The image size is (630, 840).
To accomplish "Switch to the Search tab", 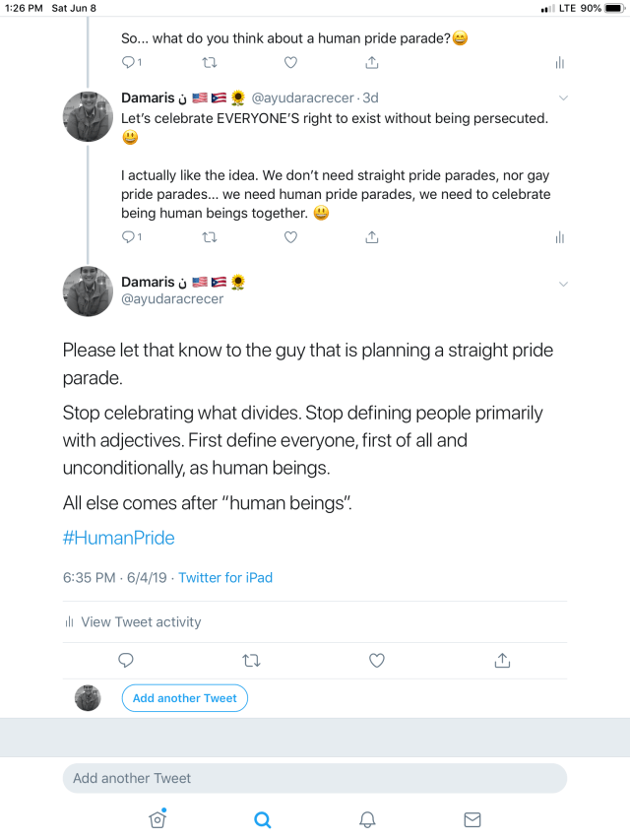I will [x=262, y=819].
